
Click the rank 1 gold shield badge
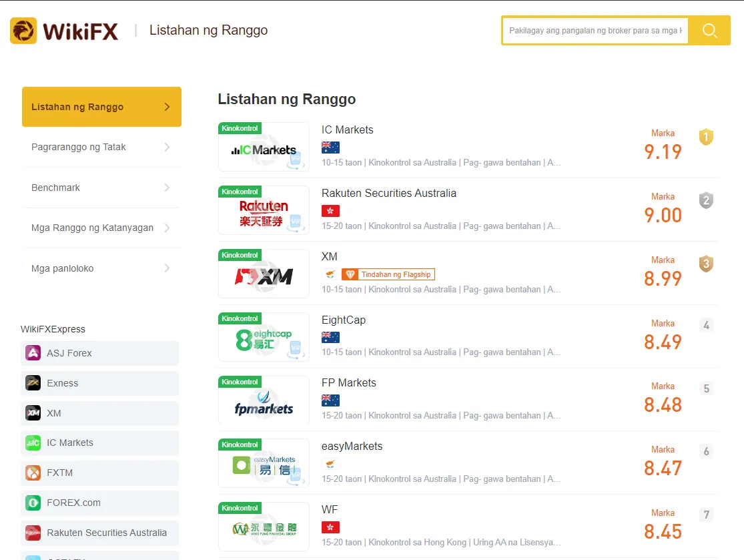click(x=706, y=137)
